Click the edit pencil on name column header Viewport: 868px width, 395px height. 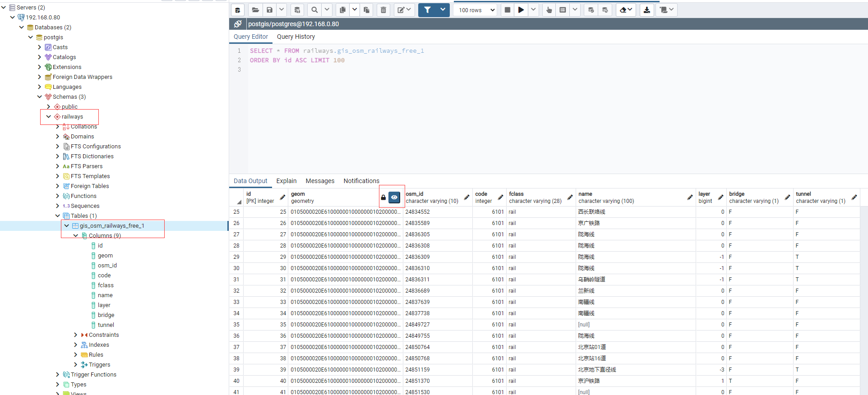(x=690, y=197)
